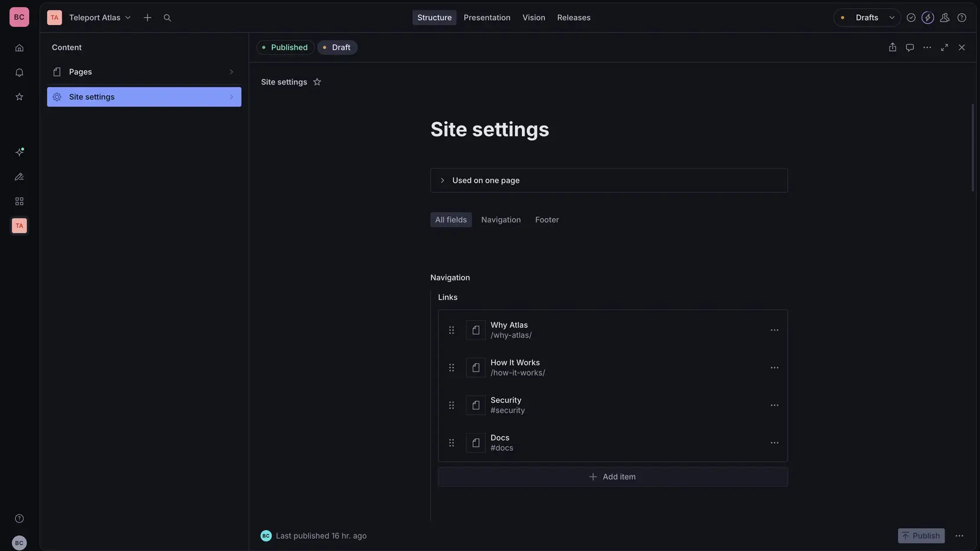Open the lightning bolt activity icon
The image size is (980, 551).
pyautogui.click(x=928, y=18)
